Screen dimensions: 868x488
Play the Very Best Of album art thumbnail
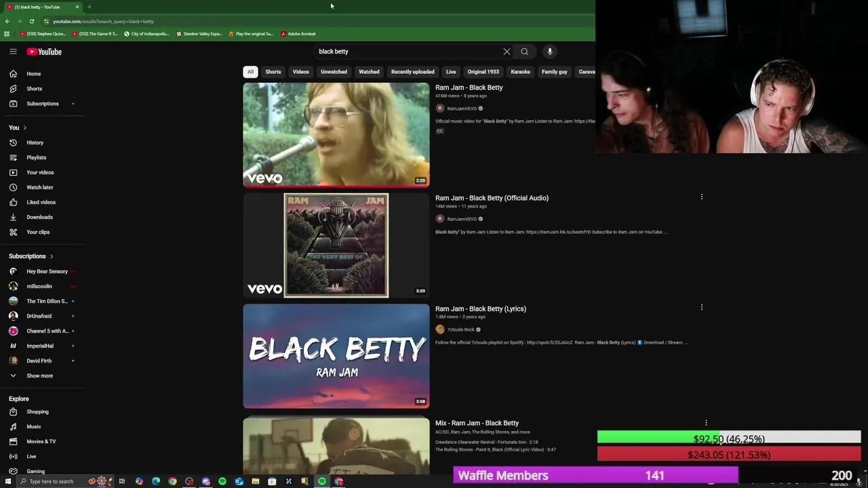(x=336, y=245)
